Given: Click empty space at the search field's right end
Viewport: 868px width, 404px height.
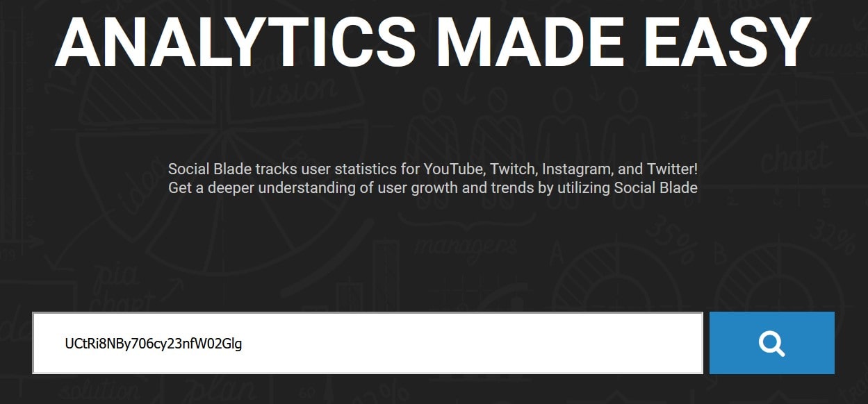Looking at the screenshot, I should click(667, 343).
